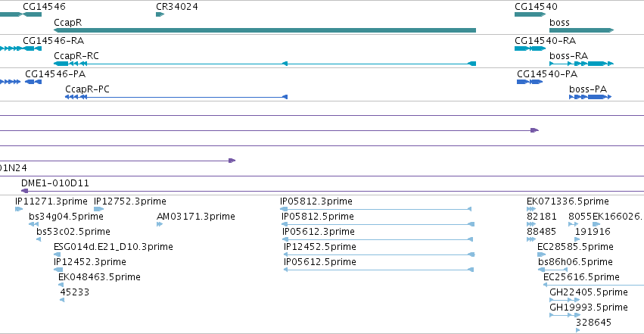Image resolution: width=644 pixels, height=334 pixels.
Task: Click the boss gene label
Action: [x=559, y=23]
